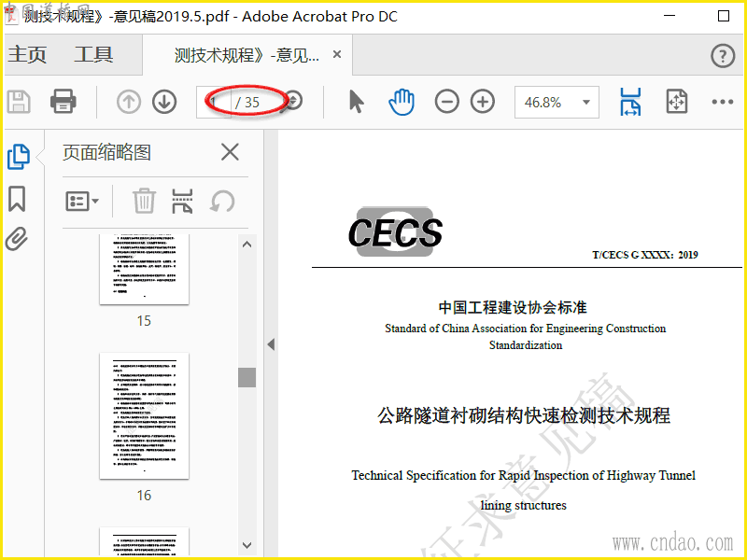The height and width of the screenshot is (560, 747).
Task: Click the Fit width scrolling icon
Action: coord(630,102)
